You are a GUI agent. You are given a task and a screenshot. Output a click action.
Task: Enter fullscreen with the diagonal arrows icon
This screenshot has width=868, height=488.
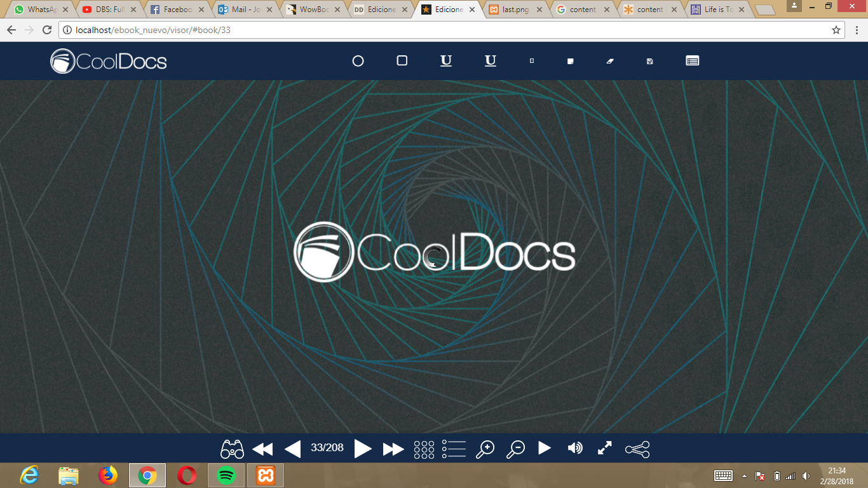[605, 448]
